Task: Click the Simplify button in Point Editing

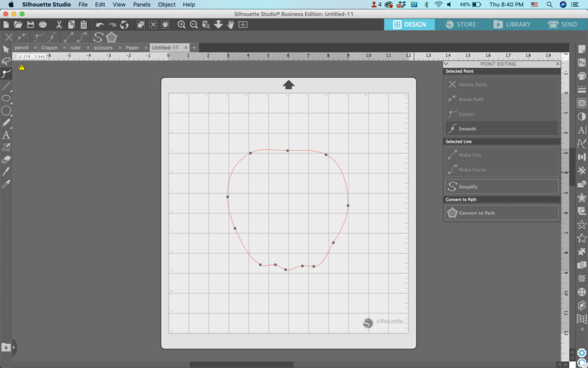Action: click(502, 187)
